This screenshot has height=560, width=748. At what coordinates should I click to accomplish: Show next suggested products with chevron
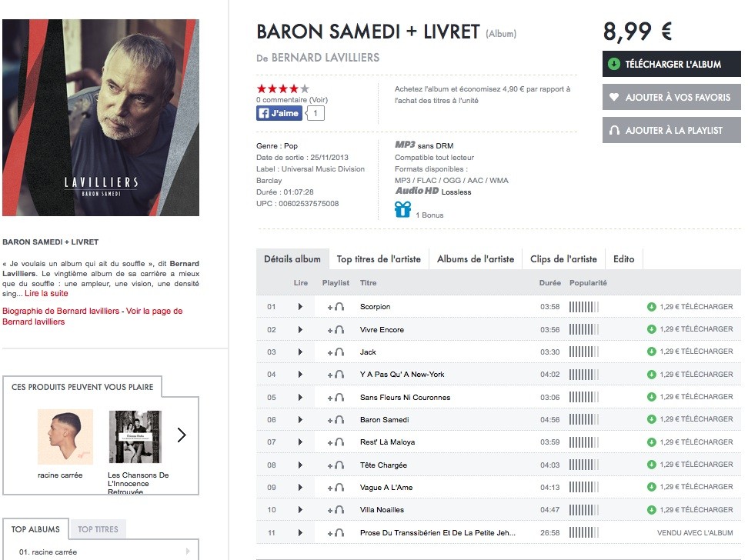(x=182, y=435)
